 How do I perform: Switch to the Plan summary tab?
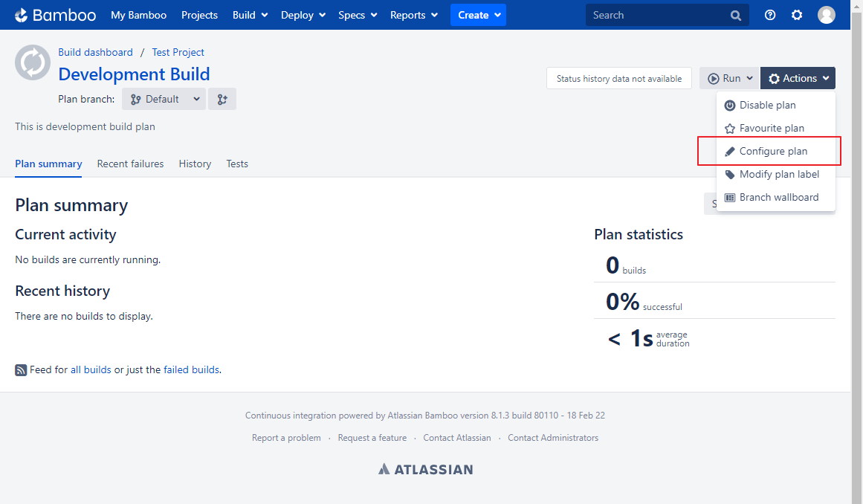pyautogui.click(x=48, y=164)
